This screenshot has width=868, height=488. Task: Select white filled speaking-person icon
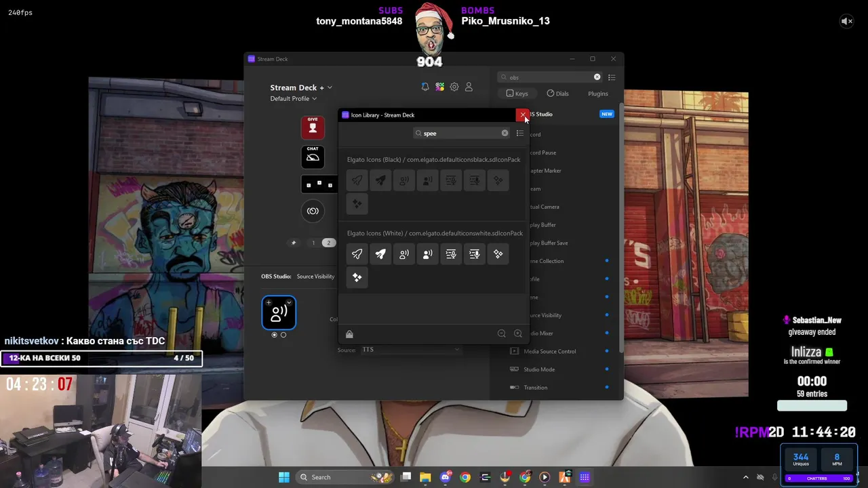pos(427,254)
